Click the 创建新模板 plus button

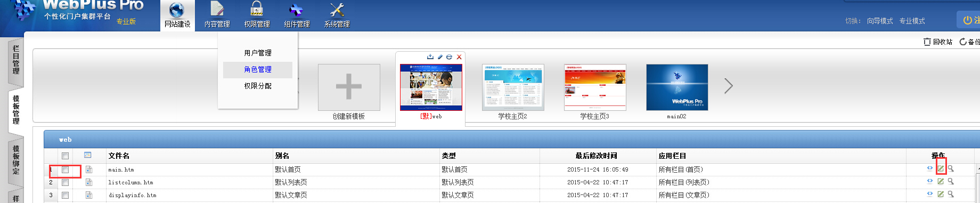point(349,87)
